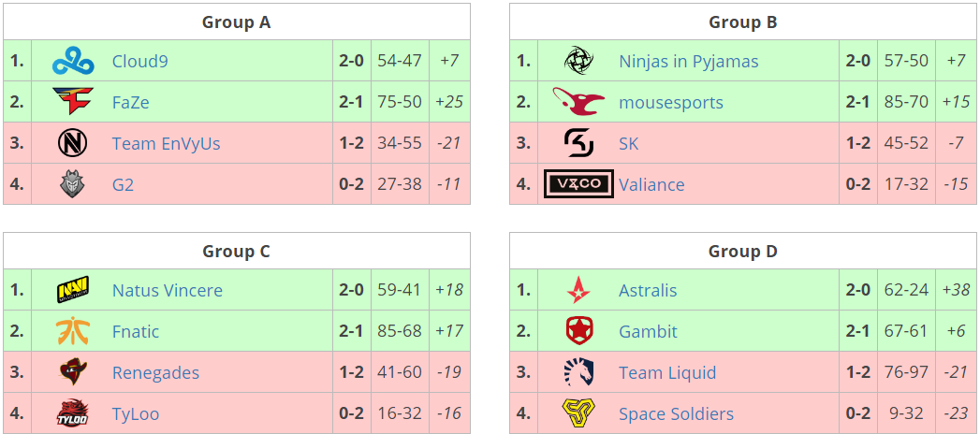Click the Team EnVyUs logo icon
The image size is (980, 434).
[x=73, y=144]
